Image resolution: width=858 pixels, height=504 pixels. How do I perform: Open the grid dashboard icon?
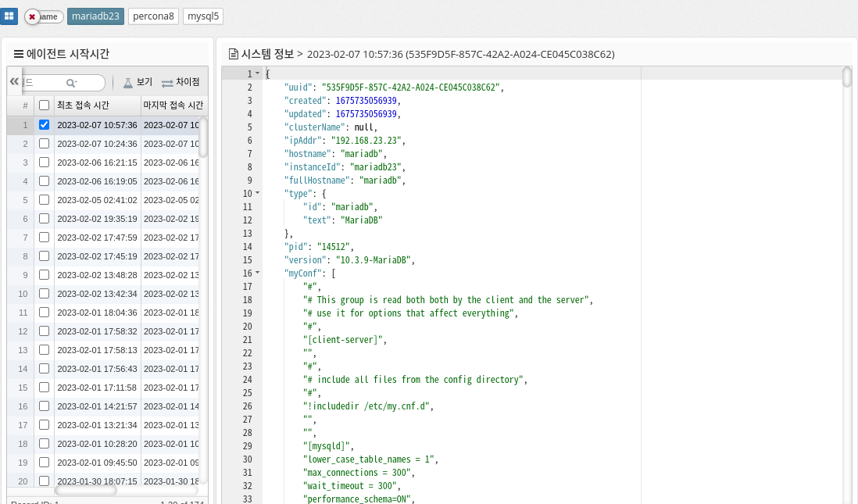coord(9,16)
